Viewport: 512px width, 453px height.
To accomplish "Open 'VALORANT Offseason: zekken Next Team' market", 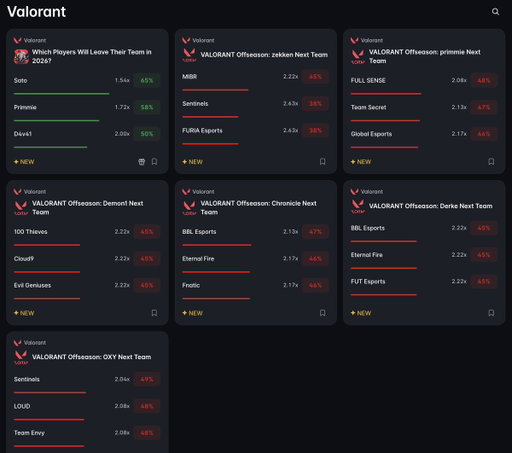I will 264,55.
